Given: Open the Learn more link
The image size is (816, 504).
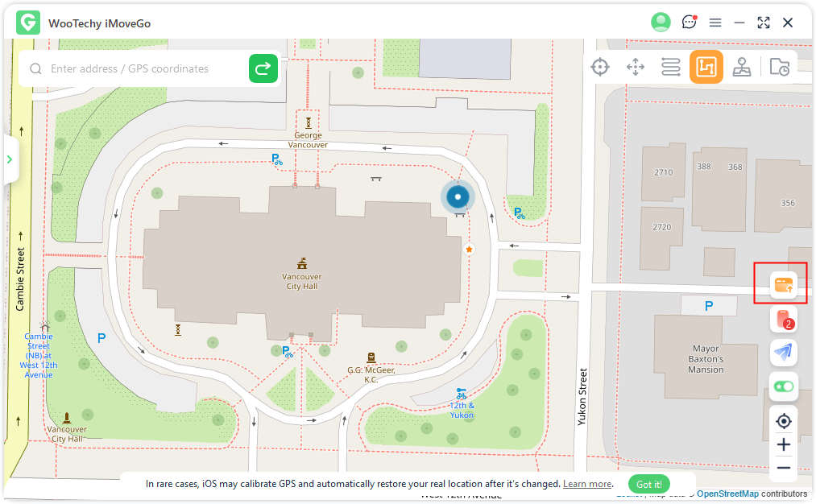Looking at the screenshot, I should click(587, 484).
